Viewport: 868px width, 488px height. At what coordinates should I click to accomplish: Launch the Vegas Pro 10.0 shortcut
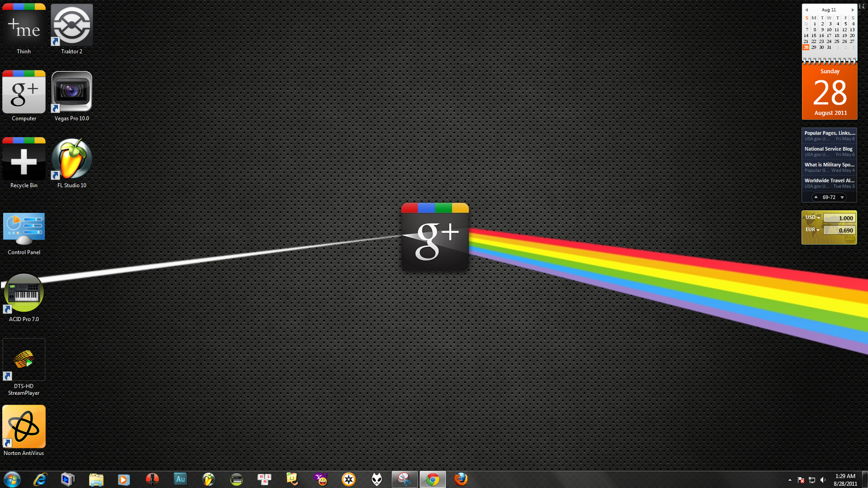[x=72, y=96]
